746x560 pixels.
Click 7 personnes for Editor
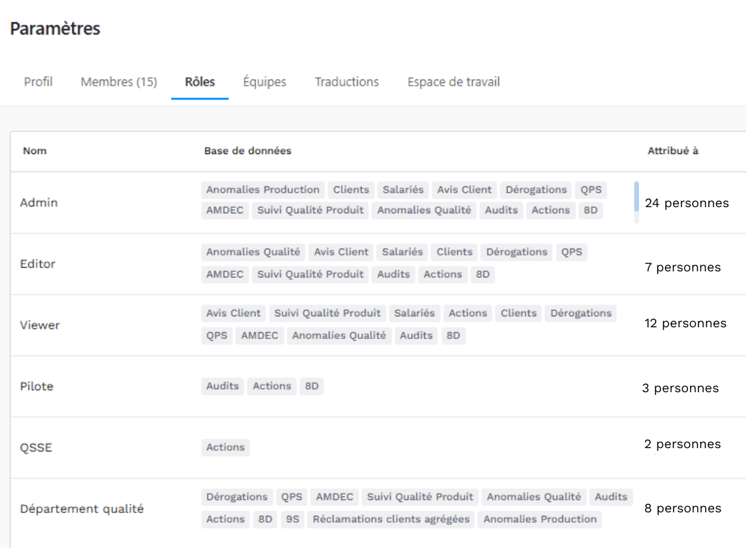click(x=682, y=267)
